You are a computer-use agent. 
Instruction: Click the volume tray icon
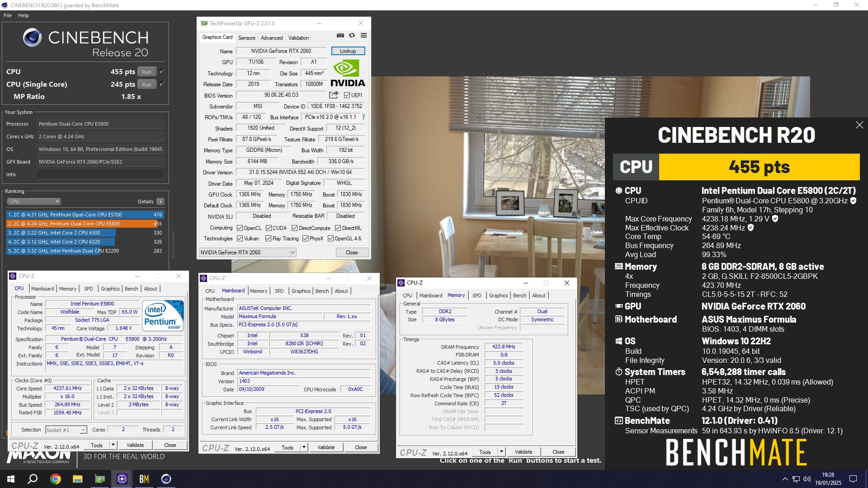pos(807,479)
